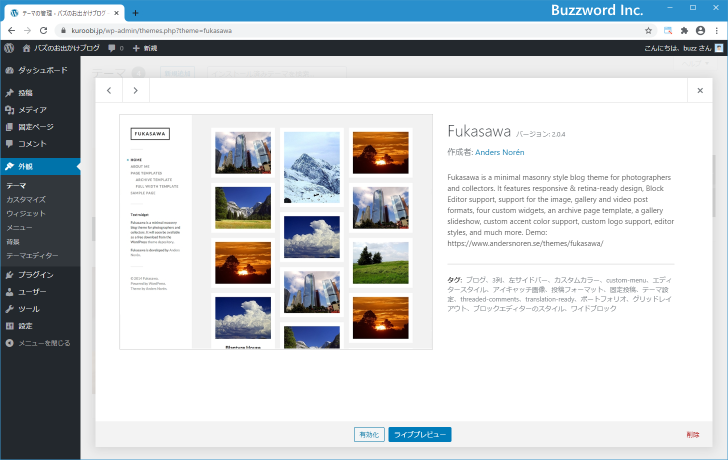This screenshot has width=728, height=460.
Task: Click the バージョン: 2.0.4 text
Action: pos(540,134)
